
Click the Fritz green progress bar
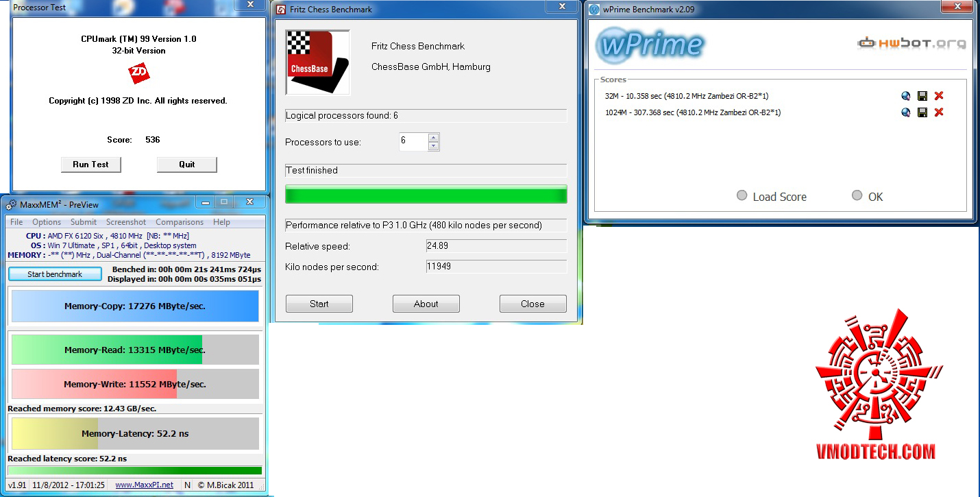426,195
